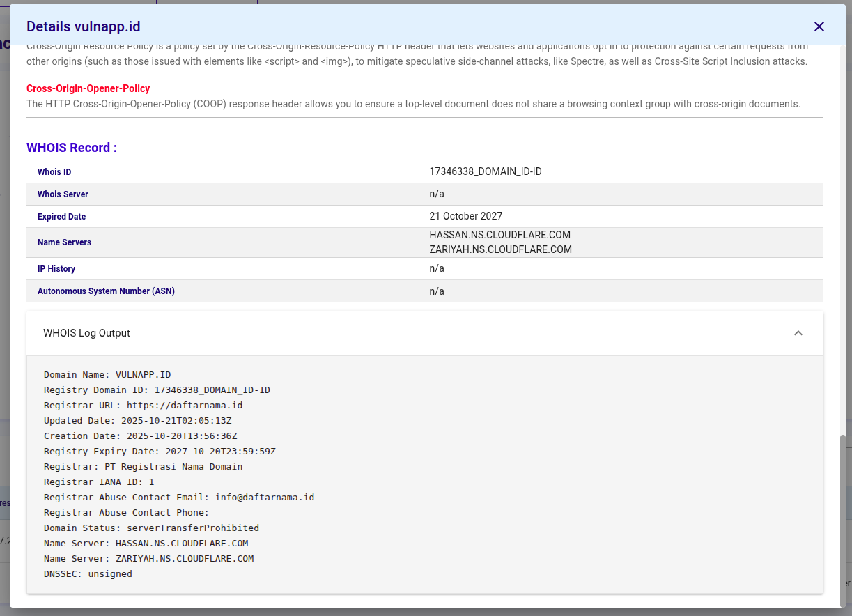Screen dimensions: 852x616
Task: Select the IP History row
Action: 425,268
